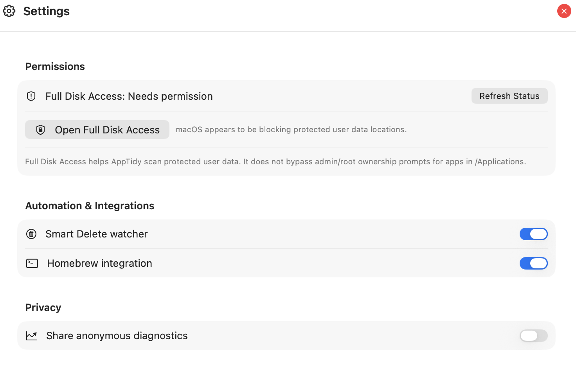Click the Share anonymous diagnostics label
Image resolution: width=576 pixels, height=392 pixels.
pyautogui.click(x=117, y=336)
